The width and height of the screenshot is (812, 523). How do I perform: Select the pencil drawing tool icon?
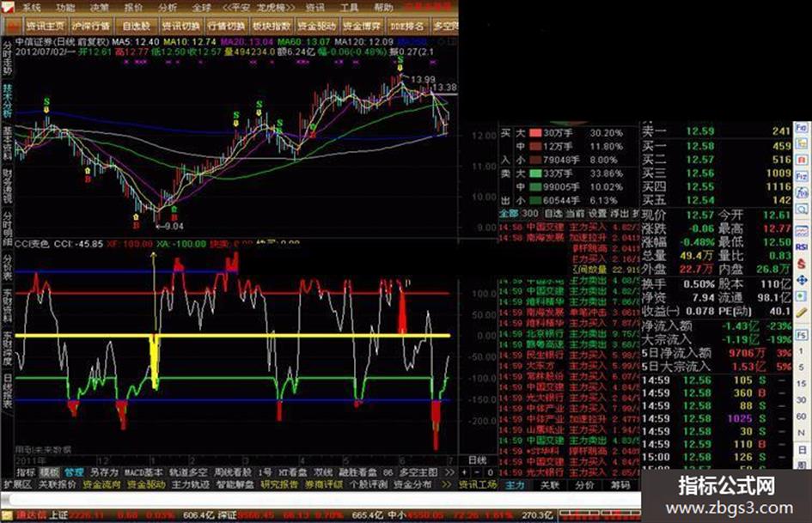(x=802, y=313)
